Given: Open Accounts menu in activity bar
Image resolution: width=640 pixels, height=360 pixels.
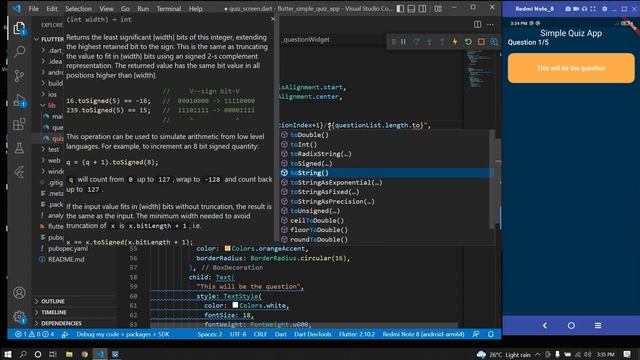Looking at the screenshot, I should click(19, 293).
